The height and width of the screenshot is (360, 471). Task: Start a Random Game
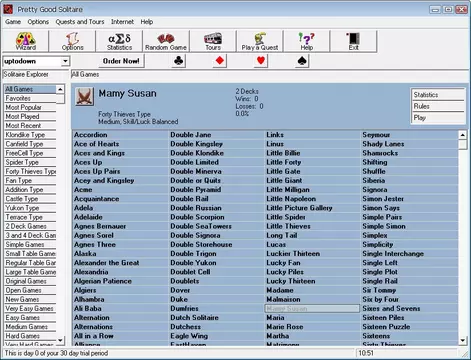tap(166, 41)
